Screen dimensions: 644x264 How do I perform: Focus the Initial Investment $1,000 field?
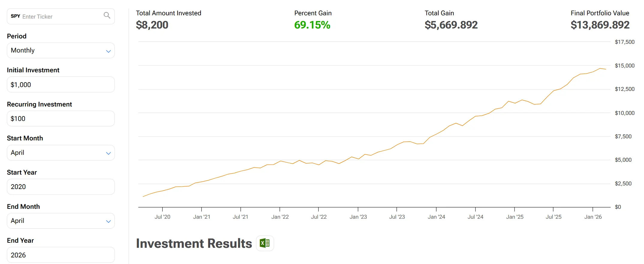pos(61,85)
